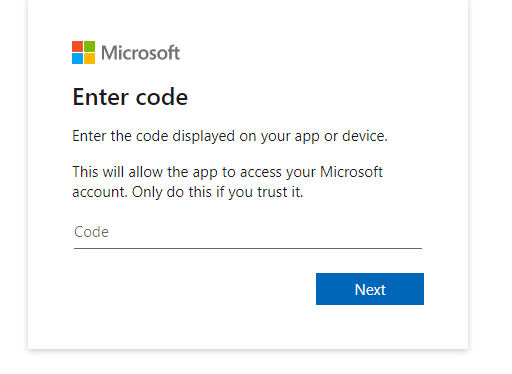Click the blue square of the Microsoft logo

(x=77, y=58)
